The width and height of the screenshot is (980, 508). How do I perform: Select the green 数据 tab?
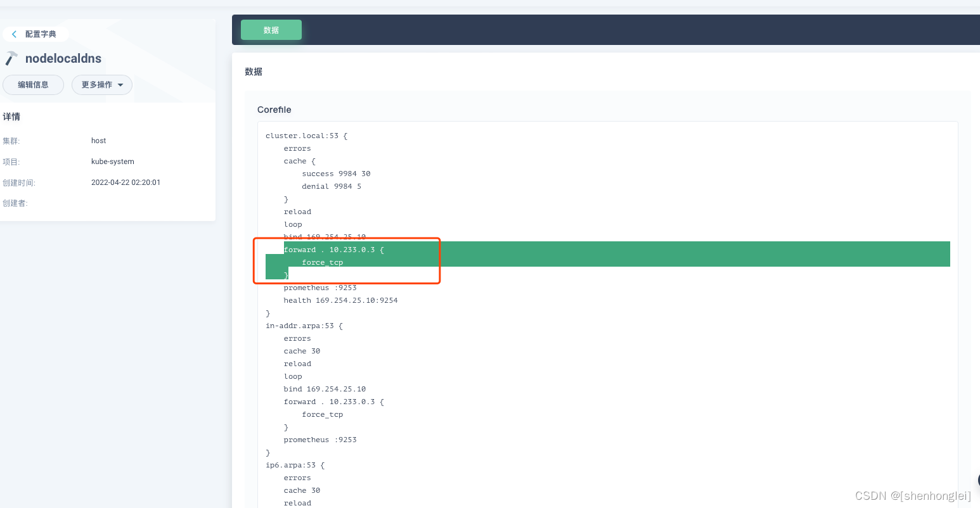[271, 29]
